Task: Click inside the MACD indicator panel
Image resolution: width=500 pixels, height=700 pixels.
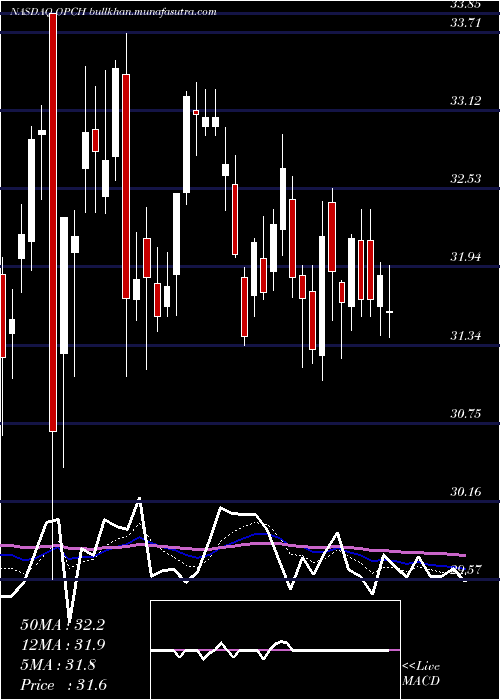Action: click(275, 650)
